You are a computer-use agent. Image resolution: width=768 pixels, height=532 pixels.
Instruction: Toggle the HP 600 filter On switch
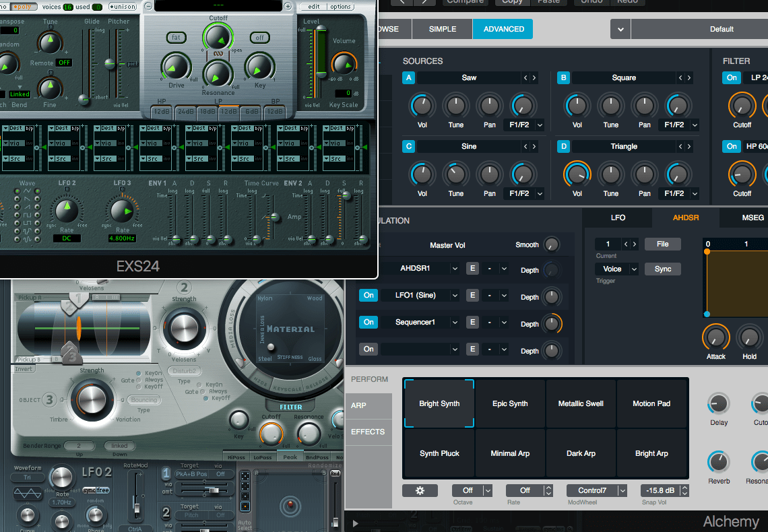[732, 146]
